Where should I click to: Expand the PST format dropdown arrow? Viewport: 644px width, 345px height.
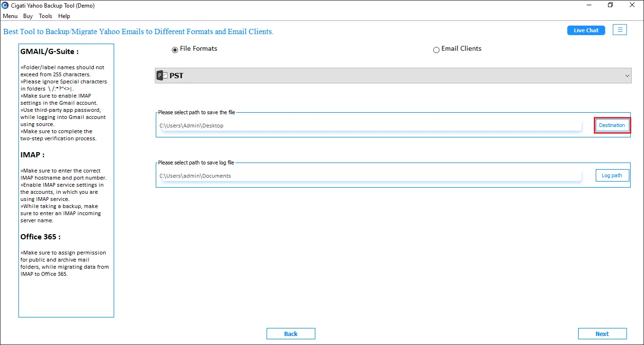[x=627, y=76]
